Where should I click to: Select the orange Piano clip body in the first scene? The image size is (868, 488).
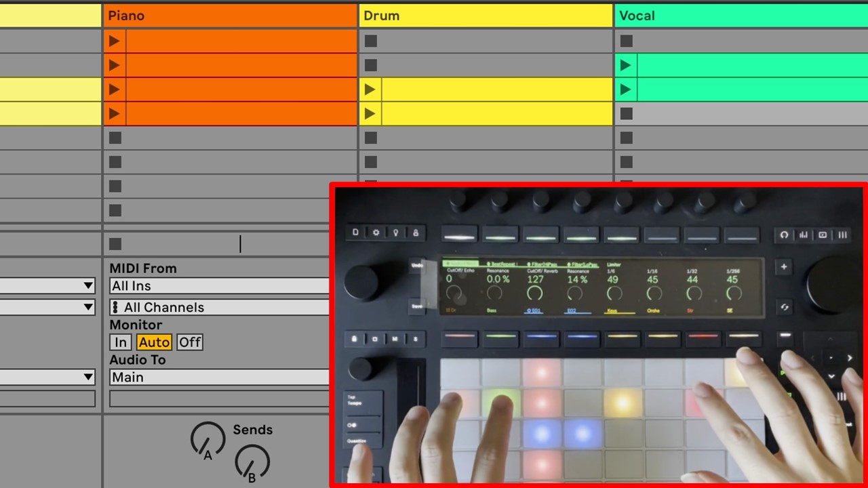(x=241, y=41)
